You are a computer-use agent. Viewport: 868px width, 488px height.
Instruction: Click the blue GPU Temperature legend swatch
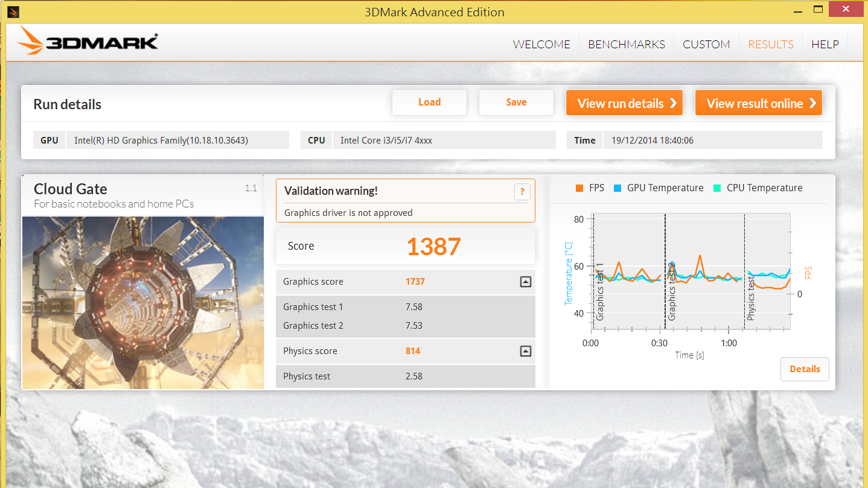pos(617,188)
